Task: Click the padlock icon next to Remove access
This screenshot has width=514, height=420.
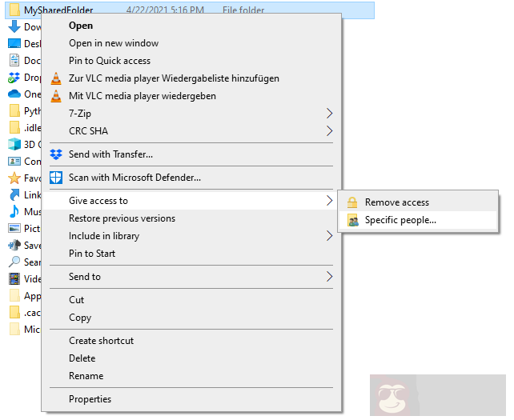Action: pos(352,202)
